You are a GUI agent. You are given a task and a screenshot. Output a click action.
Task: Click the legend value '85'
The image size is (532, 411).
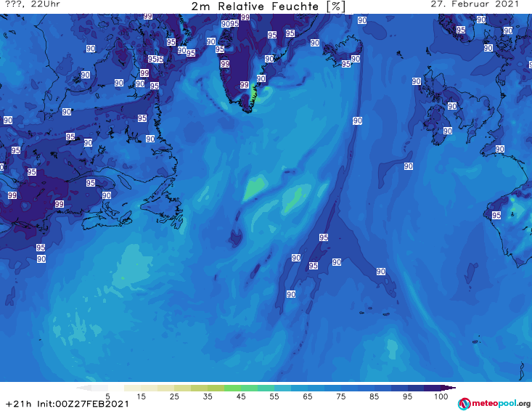coord(374,396)
